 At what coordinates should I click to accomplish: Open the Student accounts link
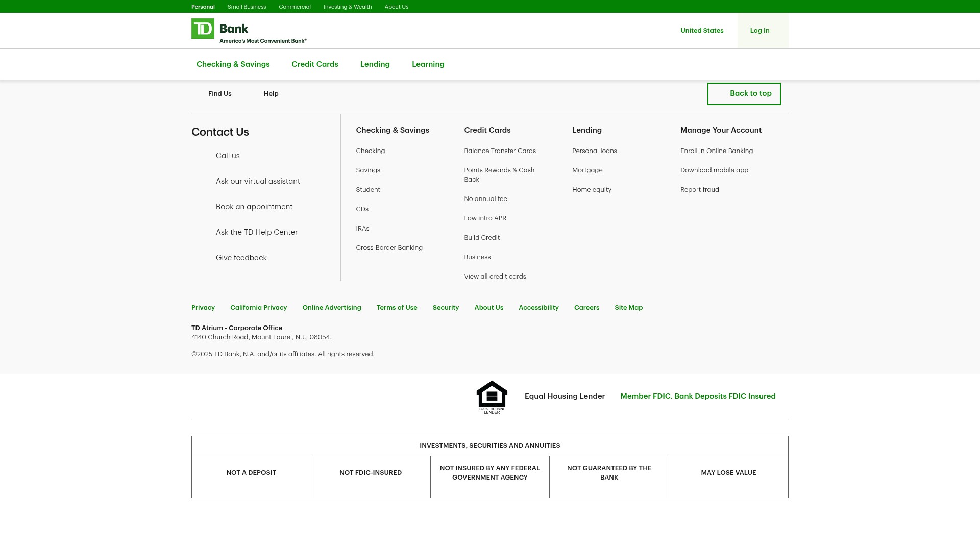368,190
